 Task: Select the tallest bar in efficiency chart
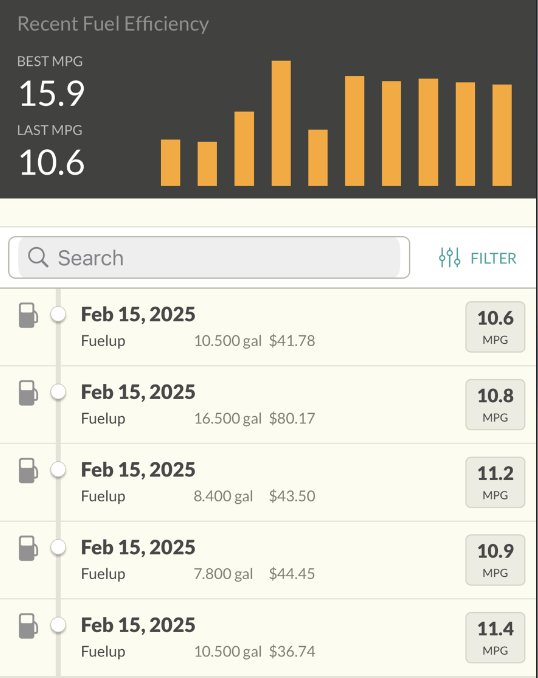(x=281, y=123)
